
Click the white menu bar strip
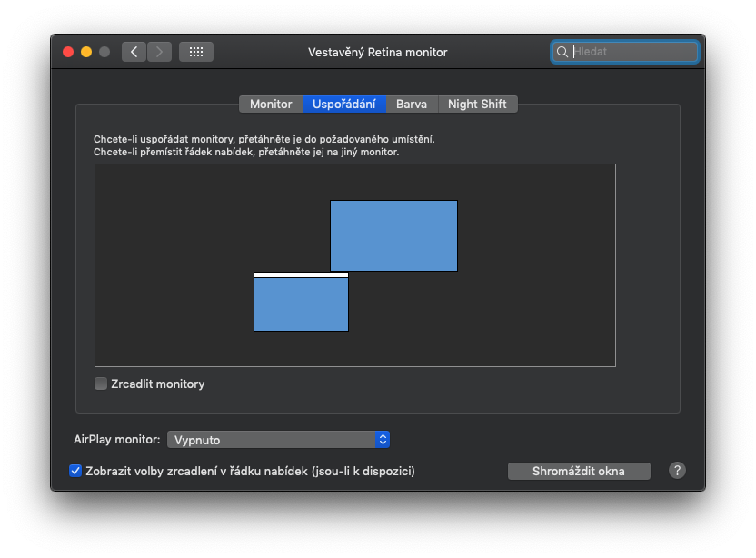pyautogui.click(x=301, y=274)
